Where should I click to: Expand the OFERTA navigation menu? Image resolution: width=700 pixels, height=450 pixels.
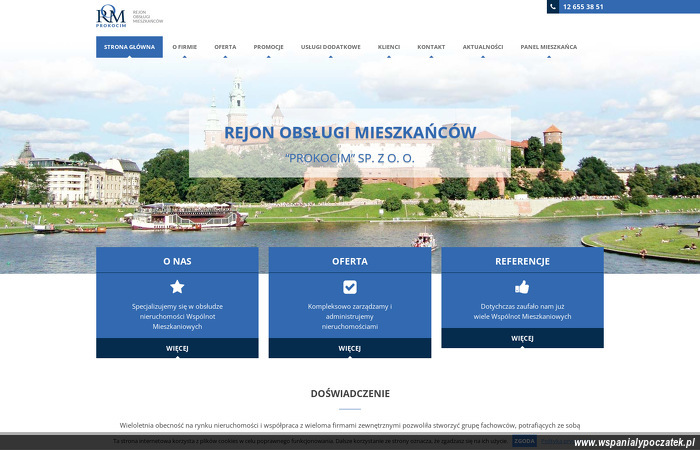click(225, 47)
